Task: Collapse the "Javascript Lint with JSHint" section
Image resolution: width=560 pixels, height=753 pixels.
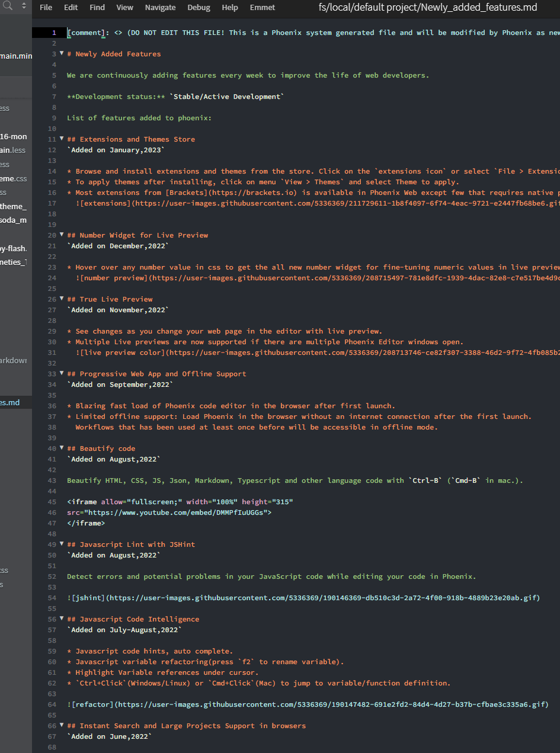Action: coord(62,543)
